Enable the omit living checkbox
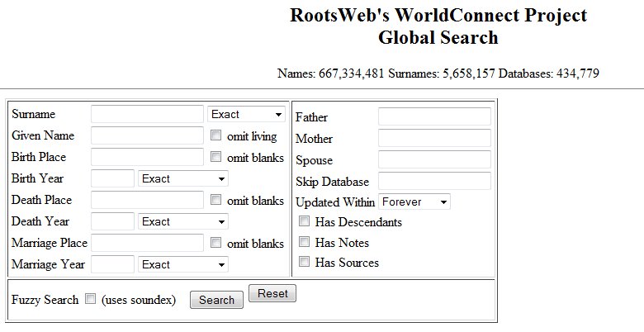This screenshot has width=644, height=332. (x=215, y=135)
